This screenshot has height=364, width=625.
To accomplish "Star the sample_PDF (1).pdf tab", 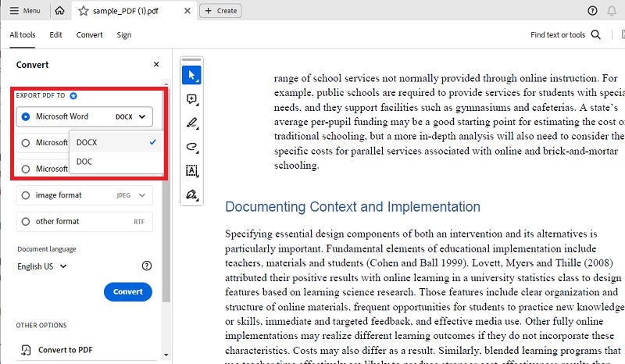I will [x=84, y=11].
